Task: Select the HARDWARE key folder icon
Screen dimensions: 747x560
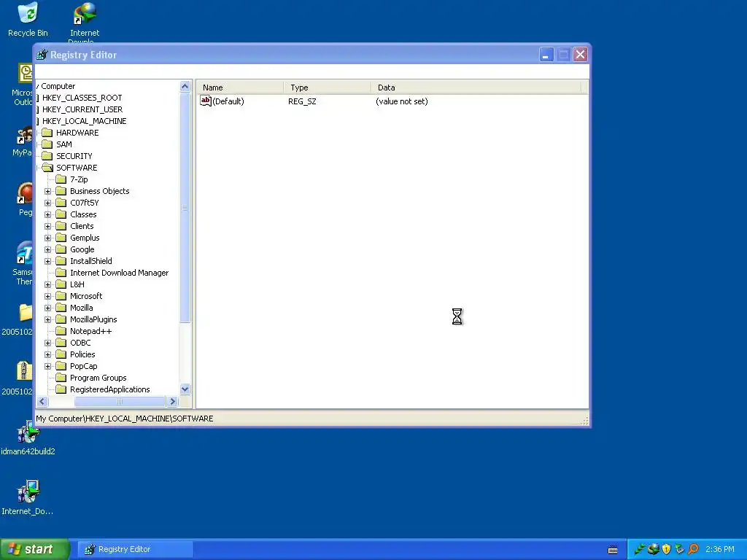Action: (47, 133)
